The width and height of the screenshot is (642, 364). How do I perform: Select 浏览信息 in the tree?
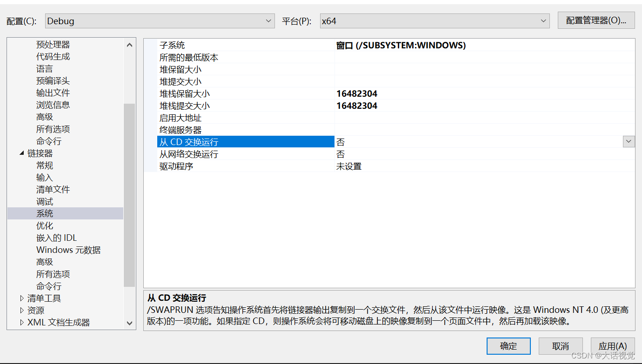click(53, 105)
